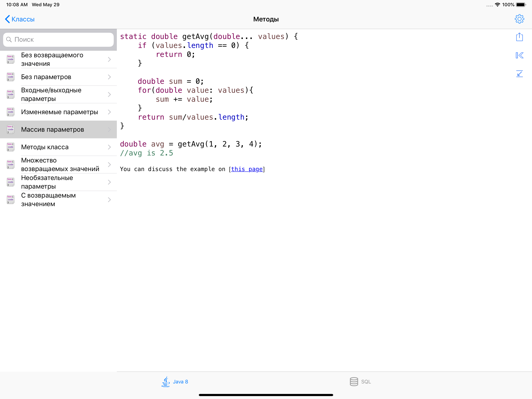Open С возвращаемым значением item
This screenshot has height=399, width=532.
(x=48, y=200)
